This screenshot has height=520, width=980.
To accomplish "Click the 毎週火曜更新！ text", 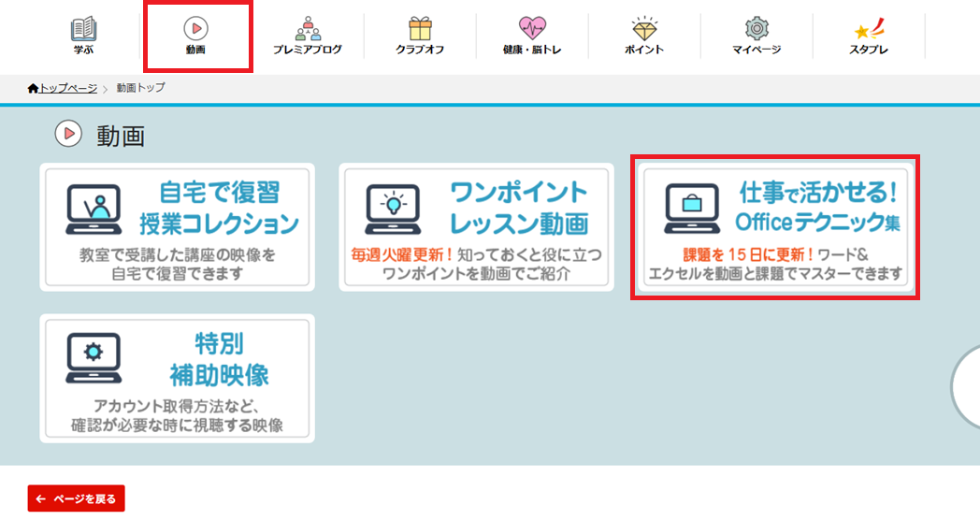I will pos(402,255).
